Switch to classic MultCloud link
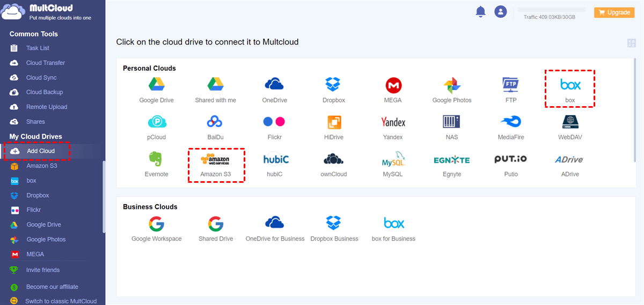Screen dimensions: 644x305 point(61,301)
